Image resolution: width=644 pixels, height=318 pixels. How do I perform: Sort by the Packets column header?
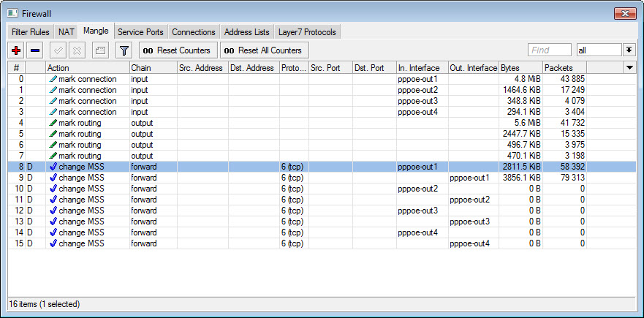coord(564,68)
